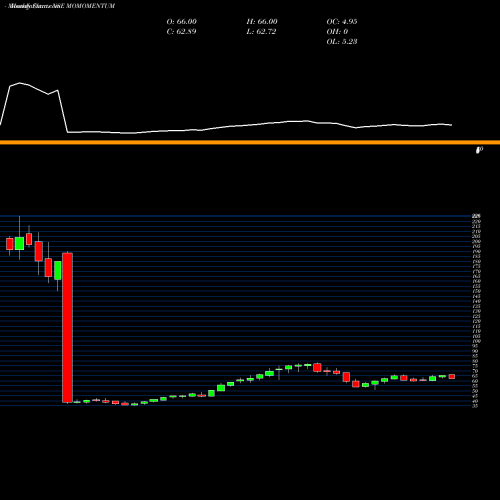The image size is (500, 500).
Task: Select the last red candlestick on the right
Action: point(452,377)
